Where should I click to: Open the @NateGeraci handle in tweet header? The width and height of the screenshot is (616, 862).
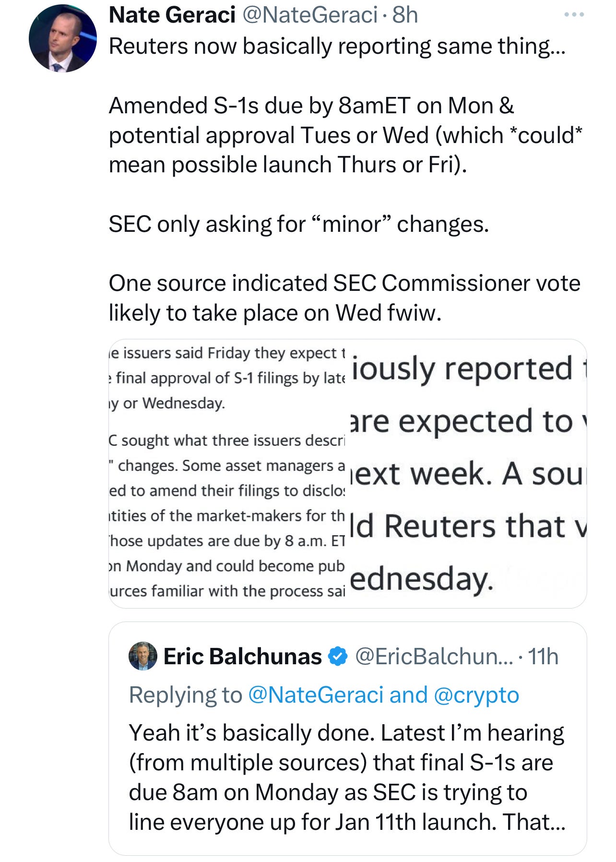click(x=311, y=15)
